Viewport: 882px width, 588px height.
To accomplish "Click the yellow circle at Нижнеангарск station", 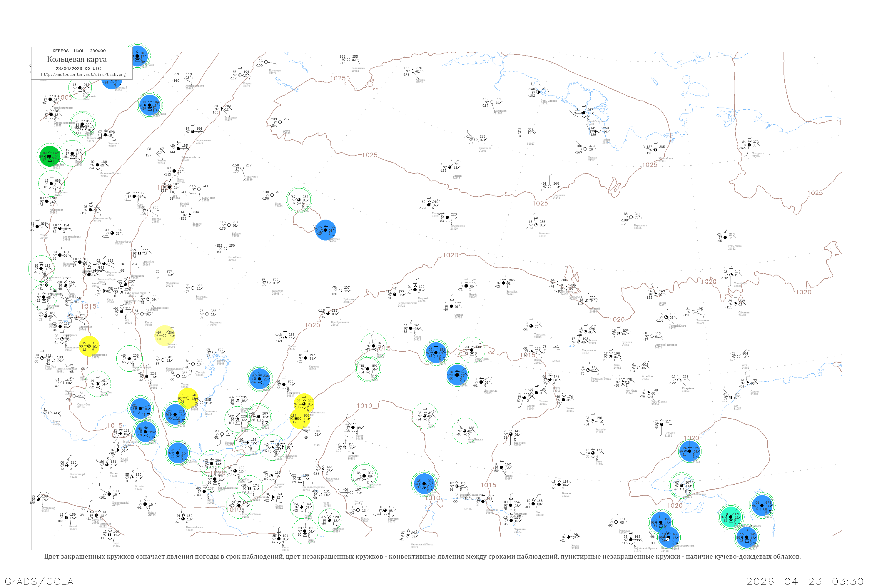I will [x=304, y=403].
